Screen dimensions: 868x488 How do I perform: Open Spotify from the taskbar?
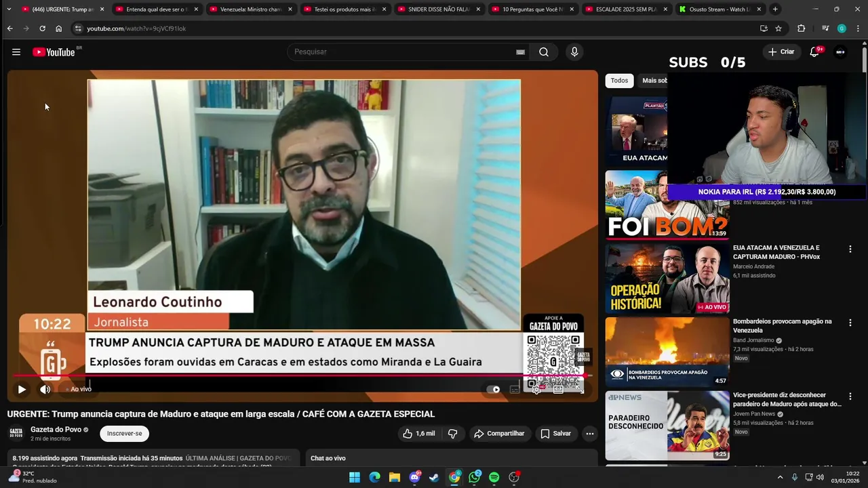click(494, 477)
